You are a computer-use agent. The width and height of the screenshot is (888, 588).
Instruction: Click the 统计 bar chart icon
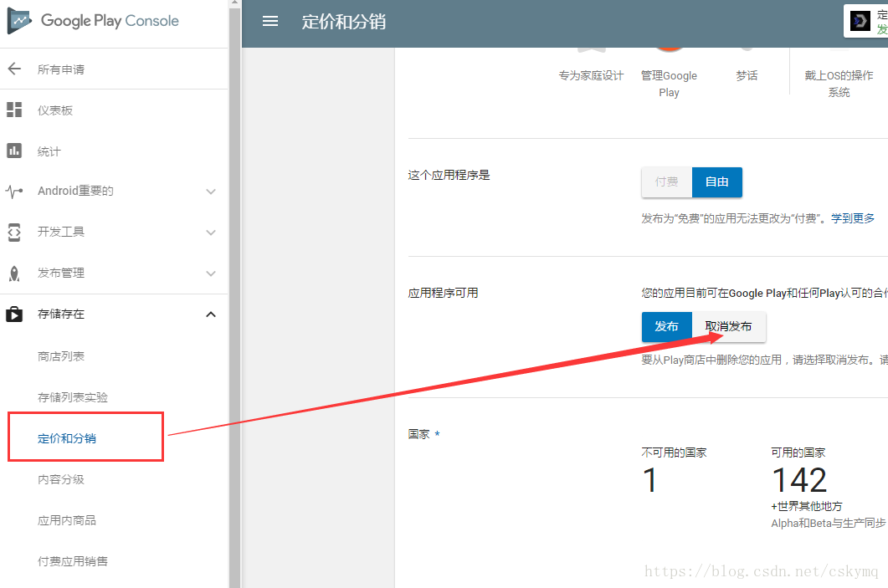tap(14, 151)
